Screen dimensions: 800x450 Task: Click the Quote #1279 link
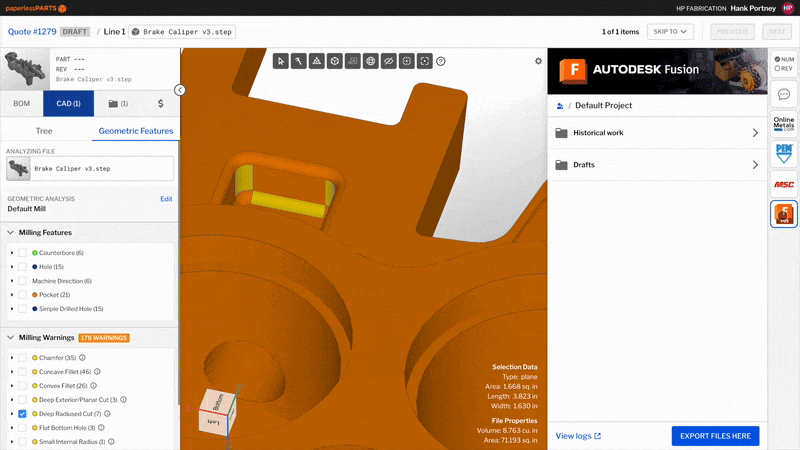32,32
